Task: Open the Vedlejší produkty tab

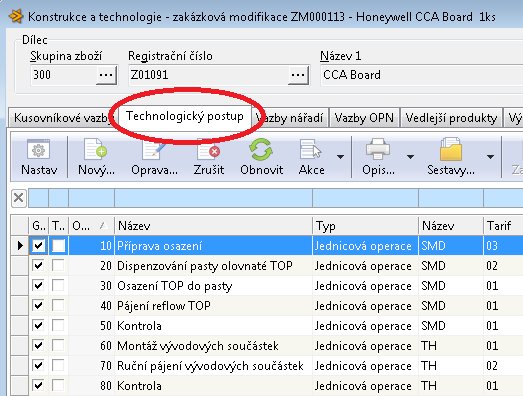Action: point(451,118)
